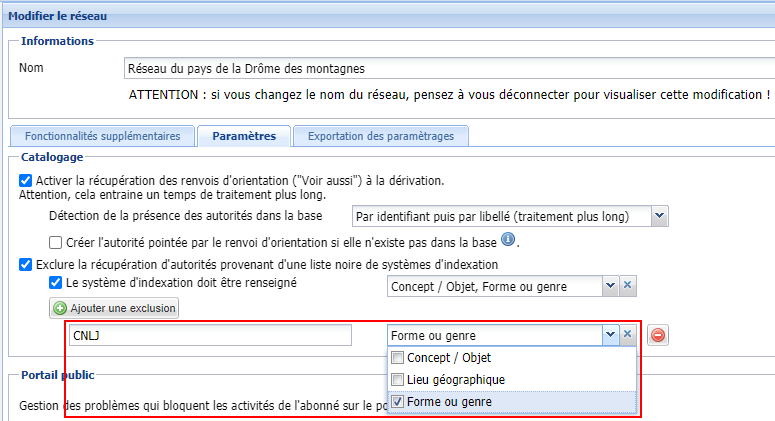The width and height of the screenshot is (775, 421).
Task: Check Lieu géographique option in list
Action: tap(398, 380)
